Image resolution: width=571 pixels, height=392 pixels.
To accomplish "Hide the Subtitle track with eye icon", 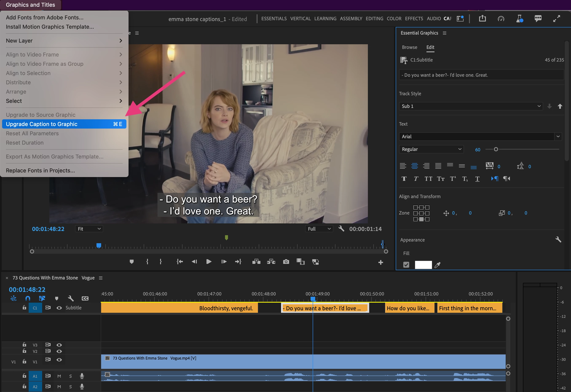I will pos(59,308).
